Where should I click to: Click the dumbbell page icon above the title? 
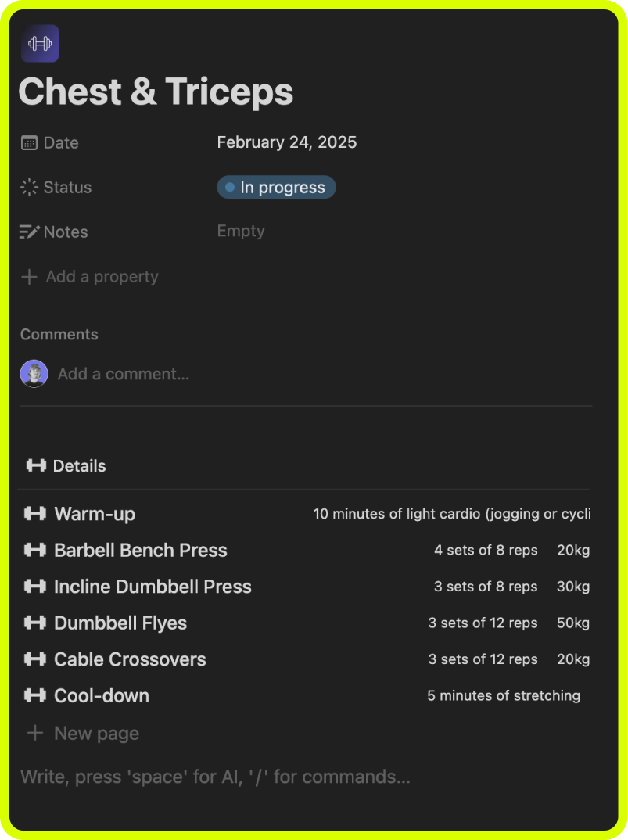pyautogui.click(x=40, y=43)
